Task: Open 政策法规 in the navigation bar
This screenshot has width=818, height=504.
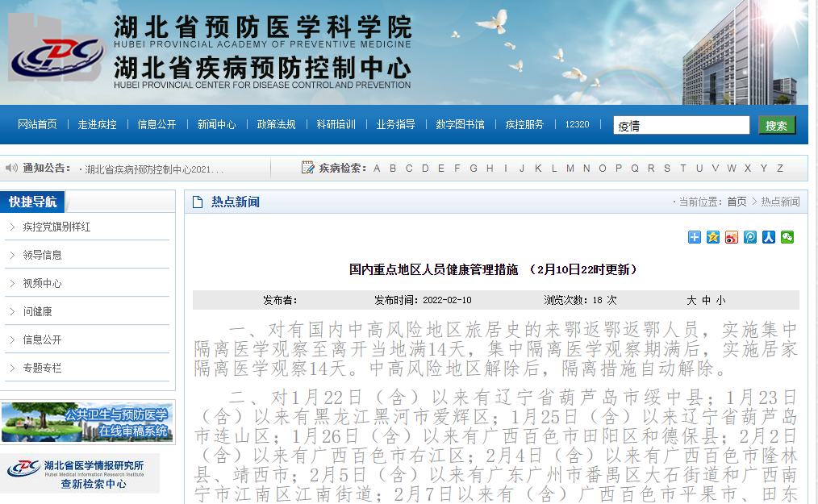Action: tap(276, 124)
